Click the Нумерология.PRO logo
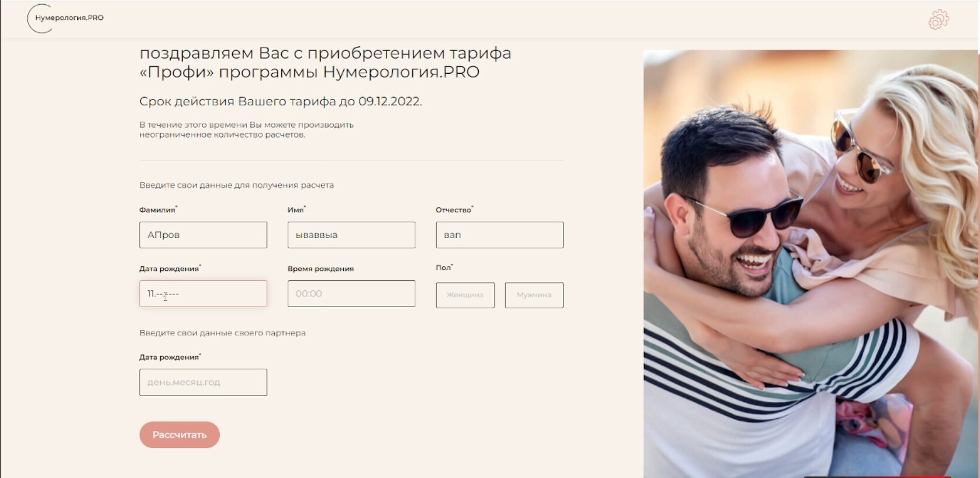This screenshot has height=478, width=980. [66, 18]
